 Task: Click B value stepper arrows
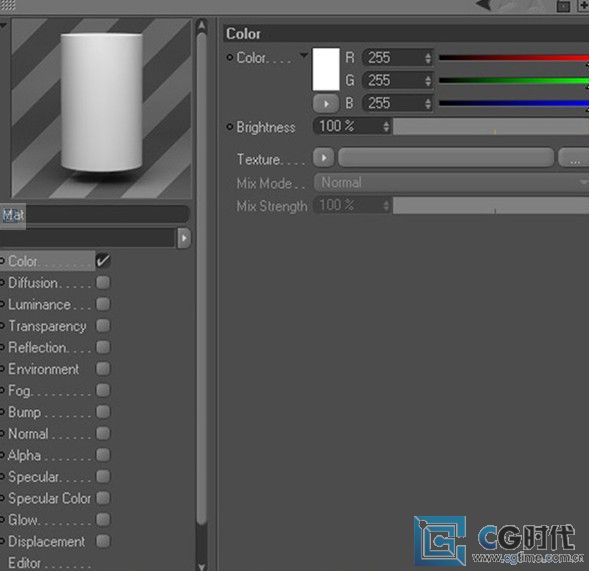428,103
